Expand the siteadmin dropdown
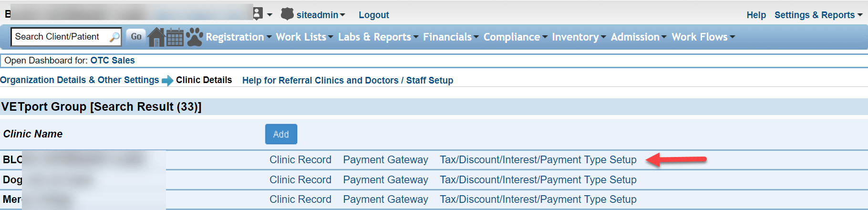 320,15
